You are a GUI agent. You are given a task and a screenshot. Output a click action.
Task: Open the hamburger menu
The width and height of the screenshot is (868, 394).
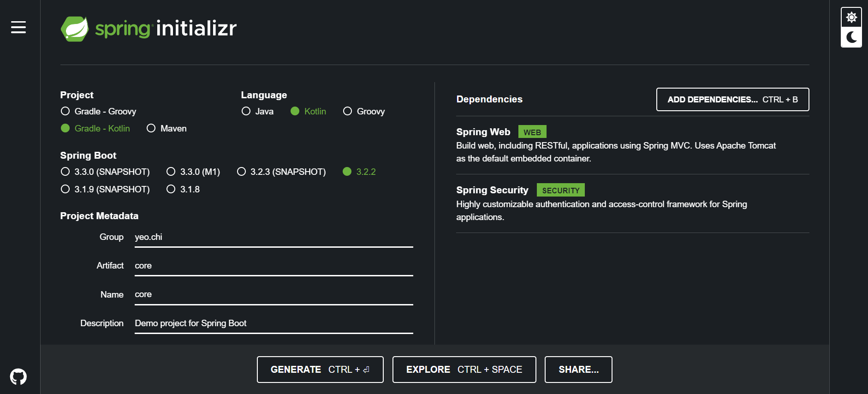(x=18, y=27)
